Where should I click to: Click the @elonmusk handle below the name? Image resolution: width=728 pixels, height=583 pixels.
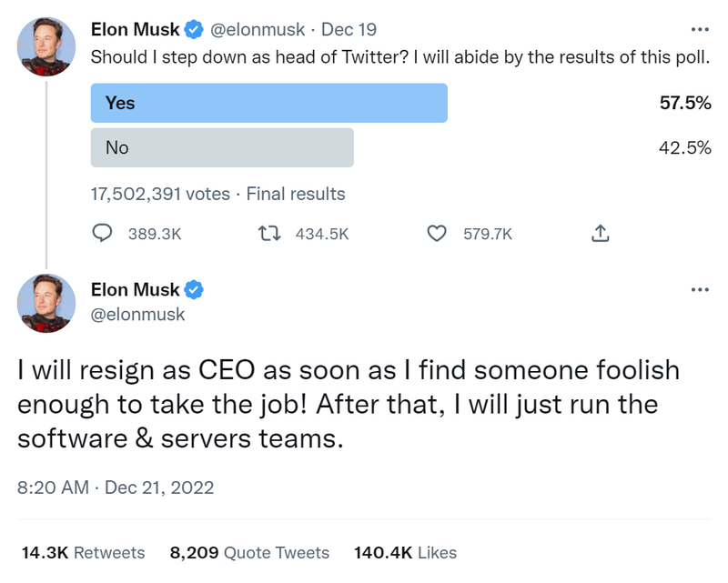[x=137, y=314]
